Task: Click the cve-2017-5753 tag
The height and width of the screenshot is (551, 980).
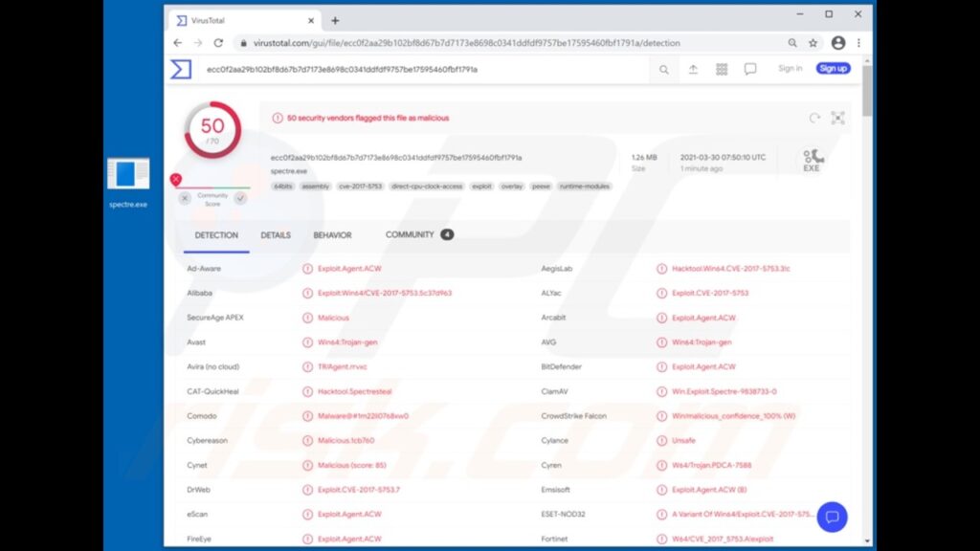Action: pyautogui.click(x=360, y=187)
